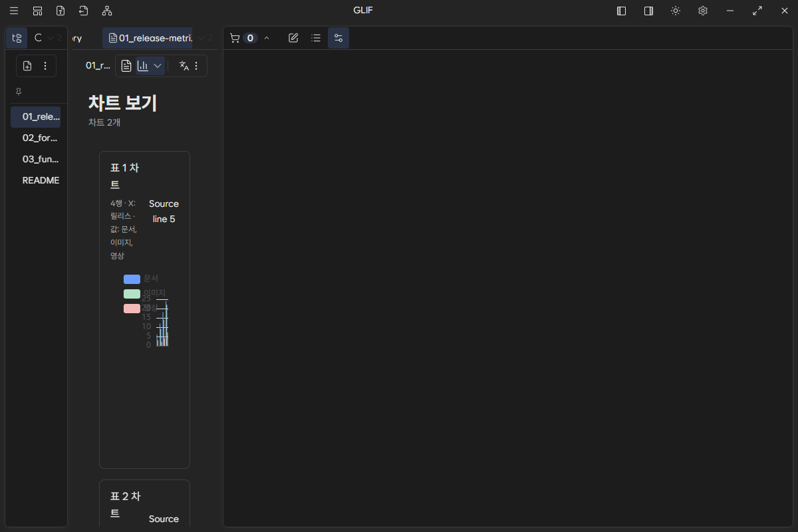The width and height of the screenshot is (798, 532).
Task: Click the new file icon in sidebar
Action: coord(27,66)
